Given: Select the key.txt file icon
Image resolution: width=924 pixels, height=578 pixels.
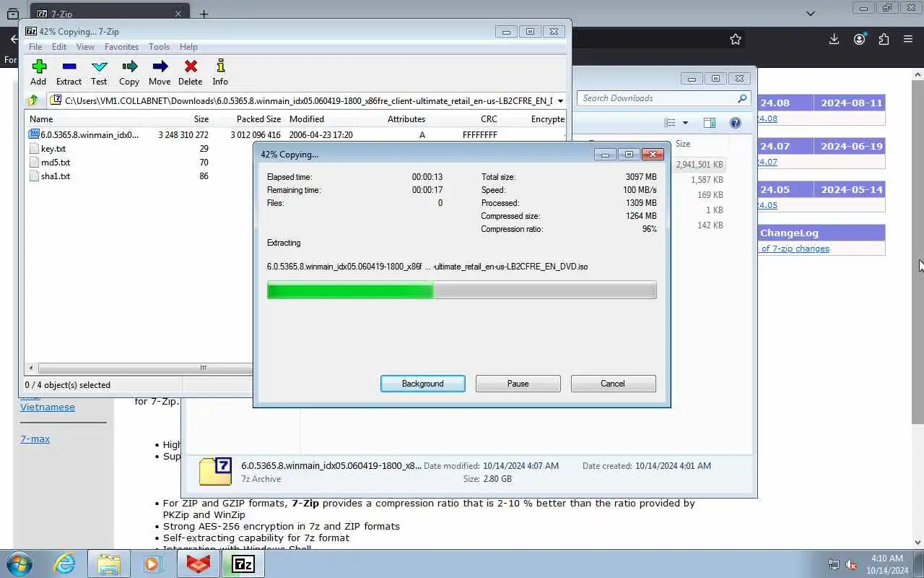Looking at the screenshot, I should tap(34, 148).
